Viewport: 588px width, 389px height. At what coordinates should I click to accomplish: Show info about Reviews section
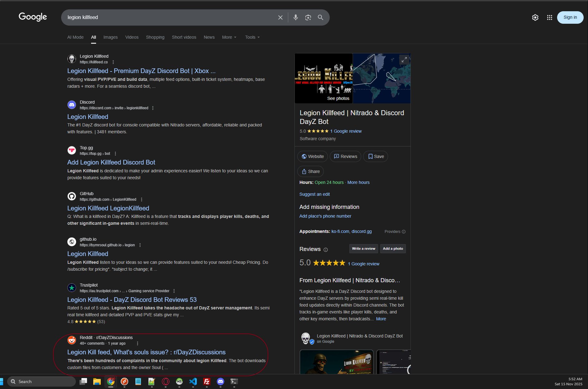tap(326, 250)
